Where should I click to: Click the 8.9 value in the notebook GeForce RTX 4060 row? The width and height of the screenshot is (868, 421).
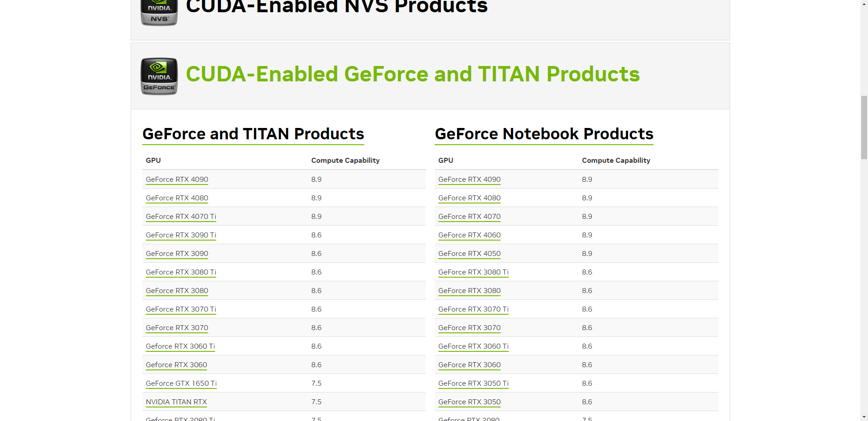coord(587,235)
